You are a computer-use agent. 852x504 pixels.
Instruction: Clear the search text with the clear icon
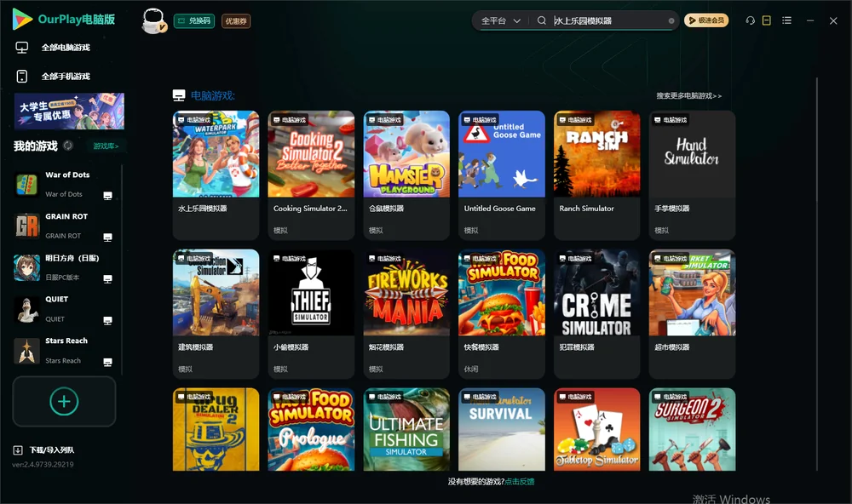pos(671,20)
